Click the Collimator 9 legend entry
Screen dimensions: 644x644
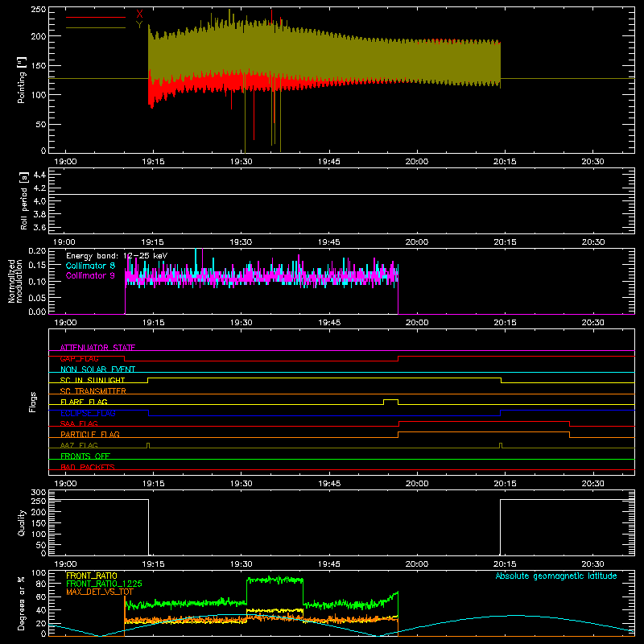pyautogui.click(x=90, y=275)
